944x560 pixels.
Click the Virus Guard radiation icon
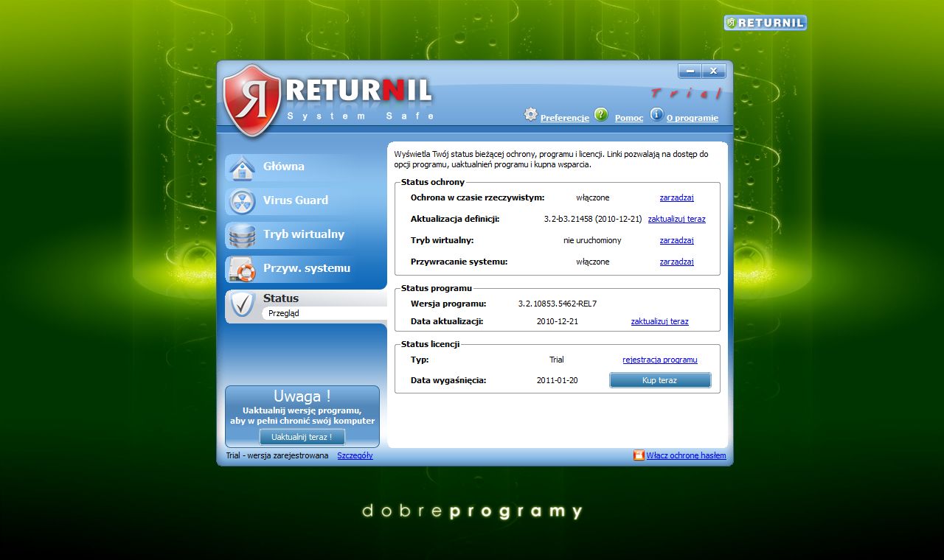[x=242, y=201]
